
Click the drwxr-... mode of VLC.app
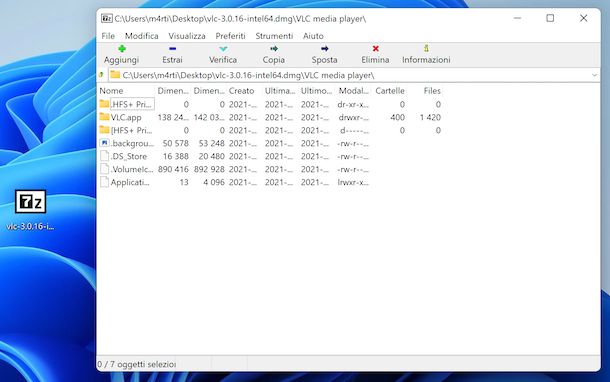[x=353, y=117]
